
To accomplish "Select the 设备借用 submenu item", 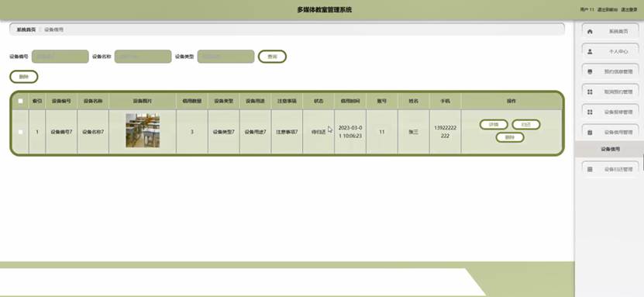I will pyautogui.click(x=610, y=150).
